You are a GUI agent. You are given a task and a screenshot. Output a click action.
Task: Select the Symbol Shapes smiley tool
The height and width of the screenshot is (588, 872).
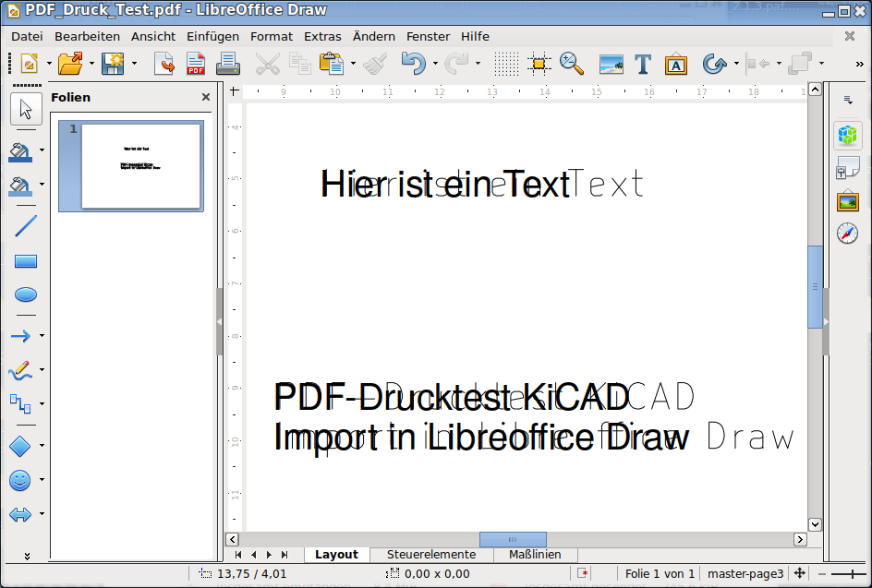[x=20, y=480]
